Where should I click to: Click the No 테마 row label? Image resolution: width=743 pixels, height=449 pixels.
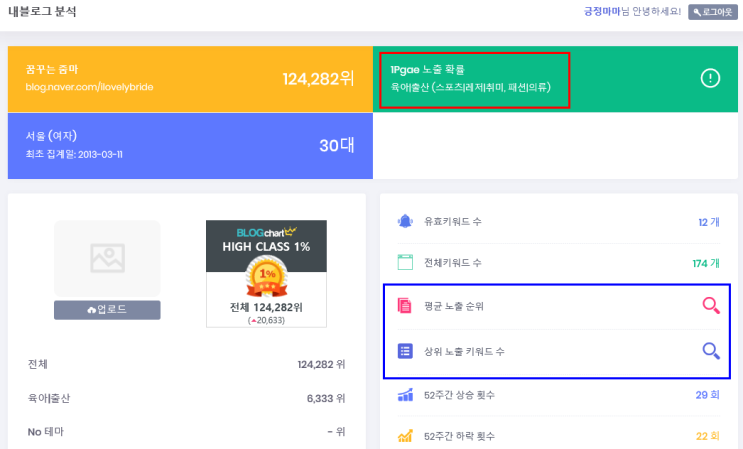(x=45, y=432)
